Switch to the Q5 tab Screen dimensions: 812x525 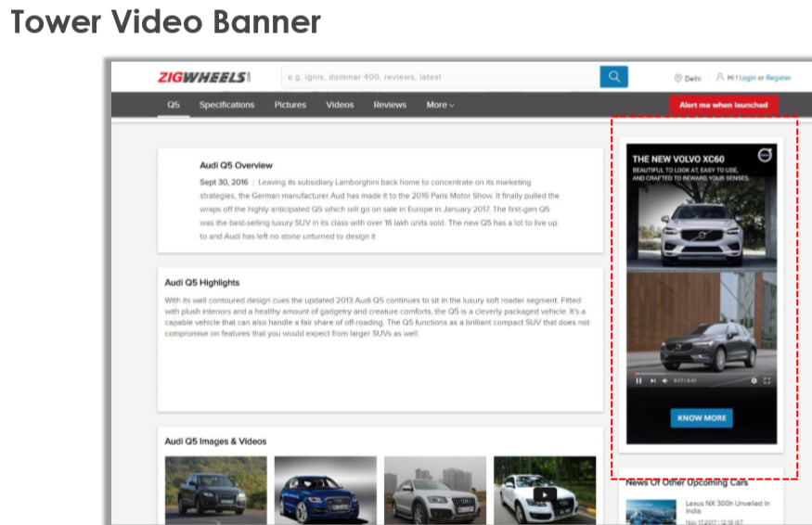click(x=174, y=105)
